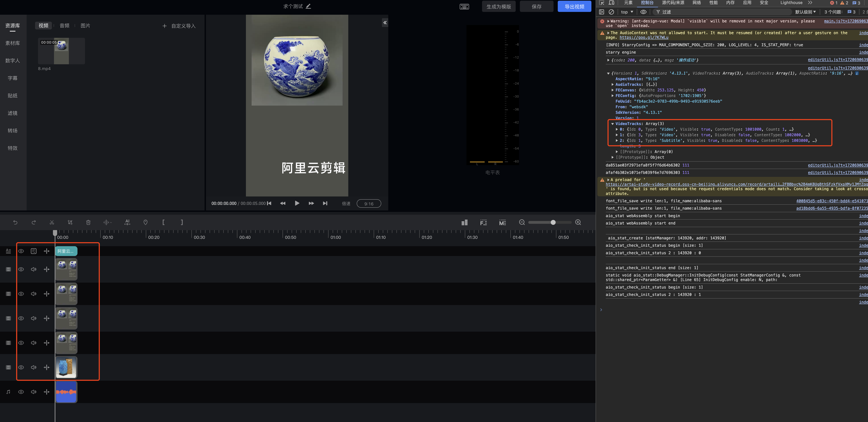The image size is (868, 422).
Task: Expand the AudioTracks entry
Action: (x=613, y=84)
